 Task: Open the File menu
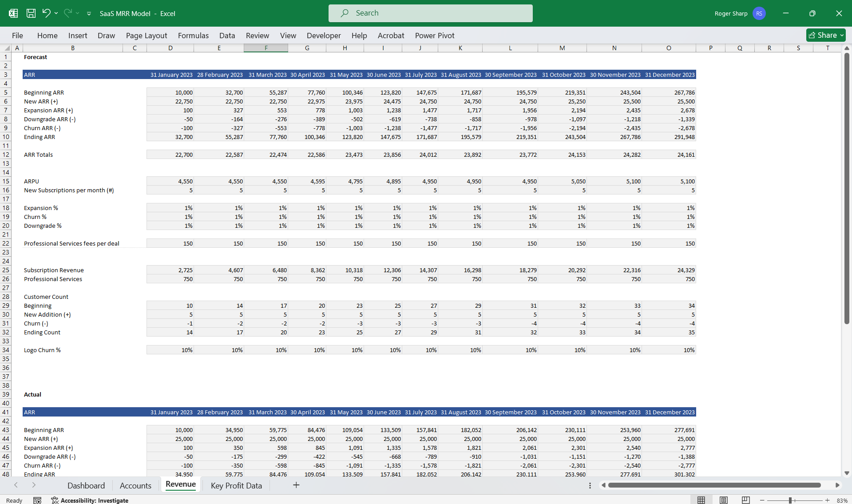(x=17, y=36)
